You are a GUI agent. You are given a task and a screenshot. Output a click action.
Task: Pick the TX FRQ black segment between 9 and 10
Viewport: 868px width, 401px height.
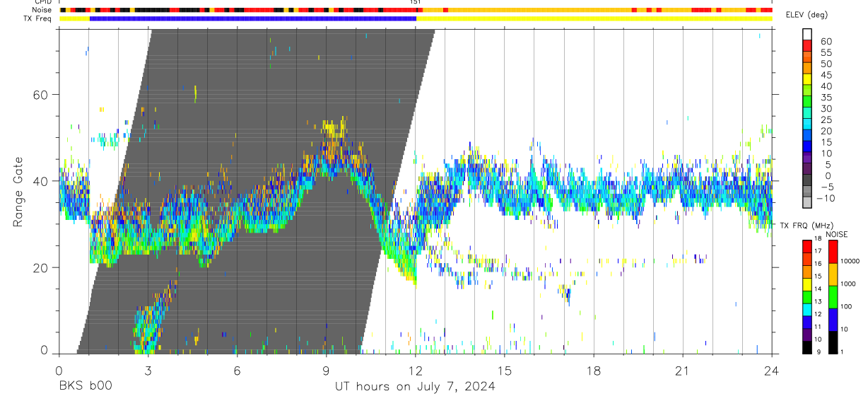807,347
